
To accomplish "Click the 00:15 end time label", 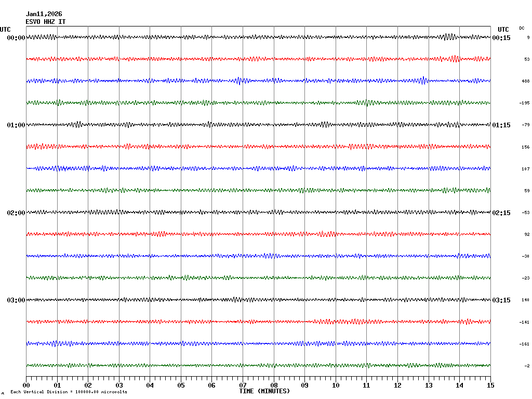I will point(501,38).
